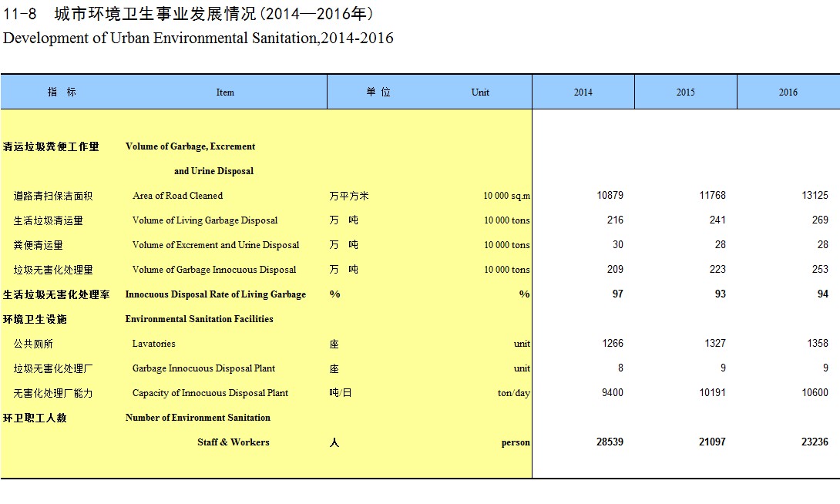Select 'Capacity of Innocuous Disposal Plant' label
840x504 pixels.
[x=210, y=392]
